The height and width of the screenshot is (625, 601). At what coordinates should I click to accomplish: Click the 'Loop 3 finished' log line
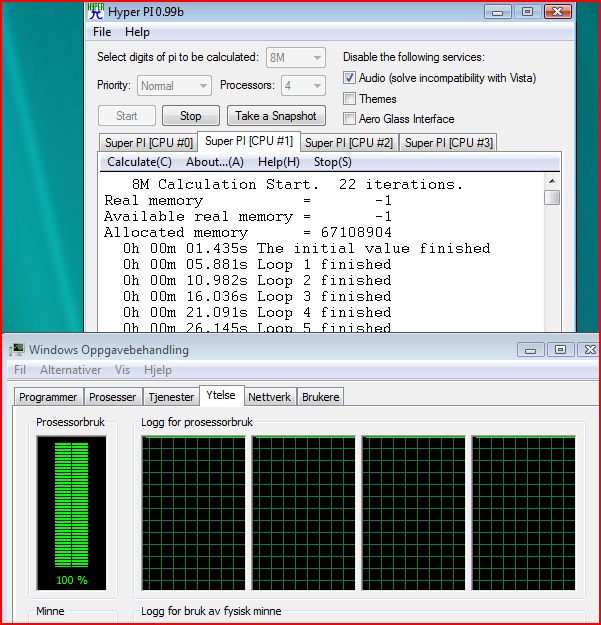[257, 296]
